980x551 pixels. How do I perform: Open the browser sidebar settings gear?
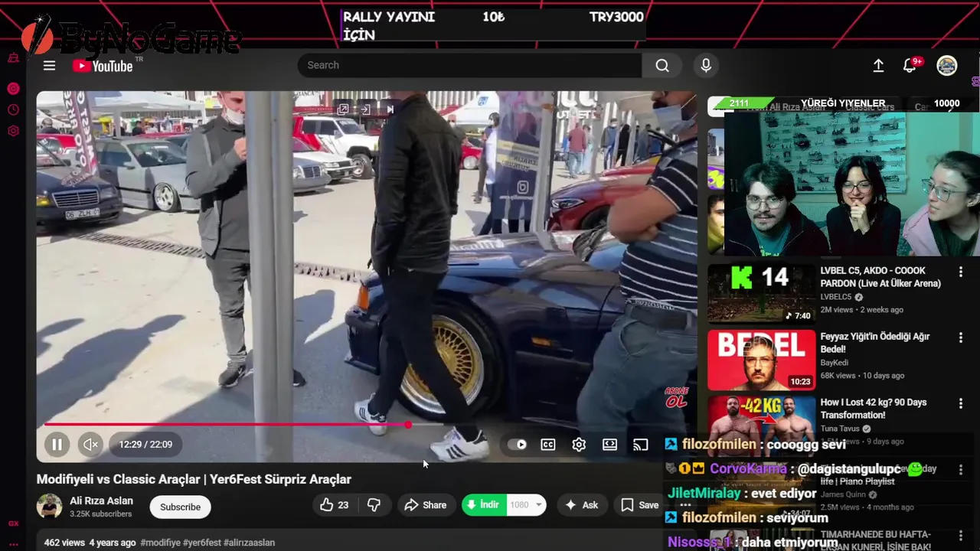[13, 132]
